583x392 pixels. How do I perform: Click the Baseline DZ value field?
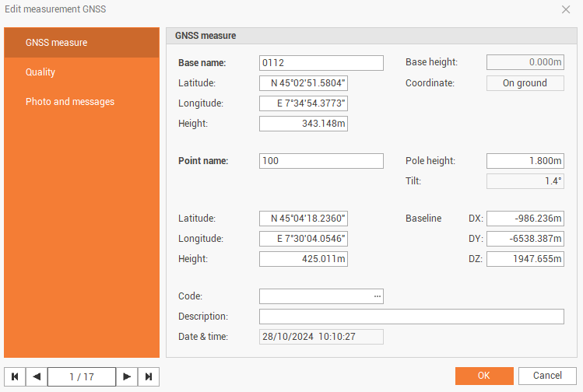pos(525,259)
